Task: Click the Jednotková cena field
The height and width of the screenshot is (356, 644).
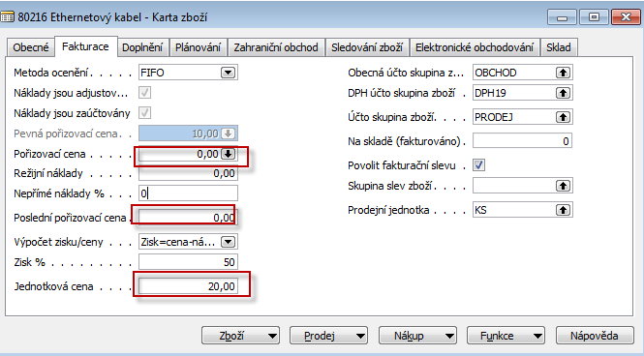Action: click(x=188, y=286)
